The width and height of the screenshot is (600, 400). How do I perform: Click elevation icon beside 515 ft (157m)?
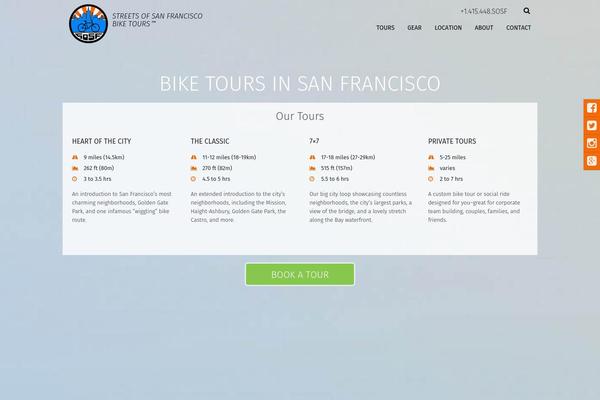tap(312, 168)
